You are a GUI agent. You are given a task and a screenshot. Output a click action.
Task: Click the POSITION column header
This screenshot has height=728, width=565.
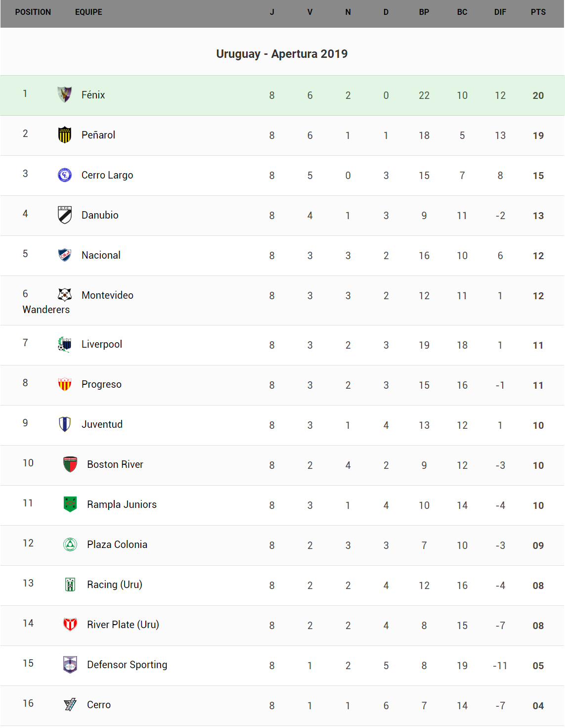pos(33,12)
